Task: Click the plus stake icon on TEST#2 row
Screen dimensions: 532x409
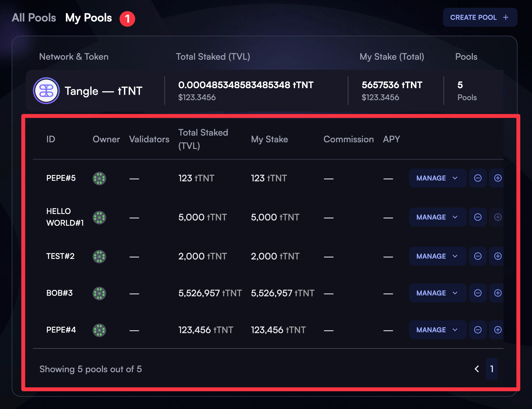Action: [x=498, y=256]
